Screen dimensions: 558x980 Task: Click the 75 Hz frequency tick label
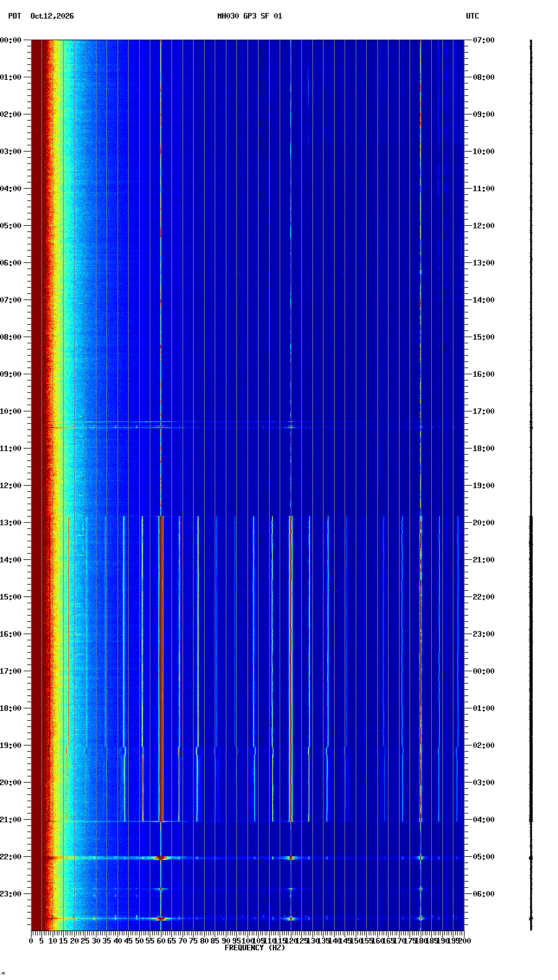click(193, 941)
